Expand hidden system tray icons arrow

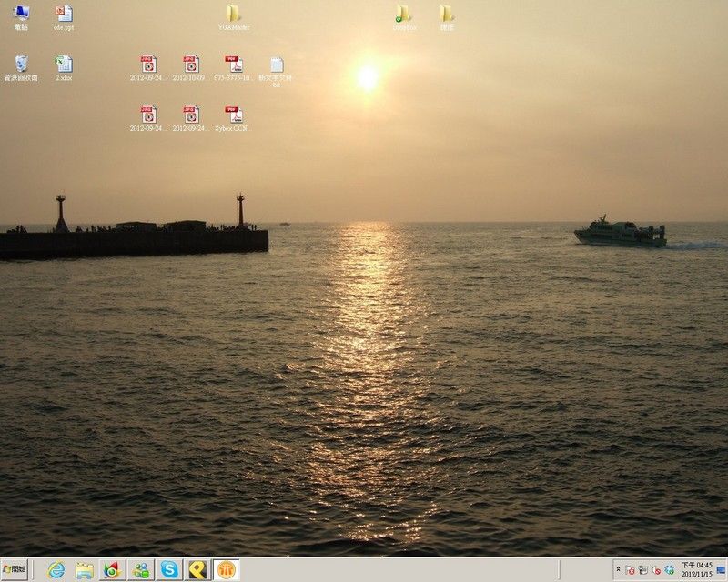click(619, 570)
